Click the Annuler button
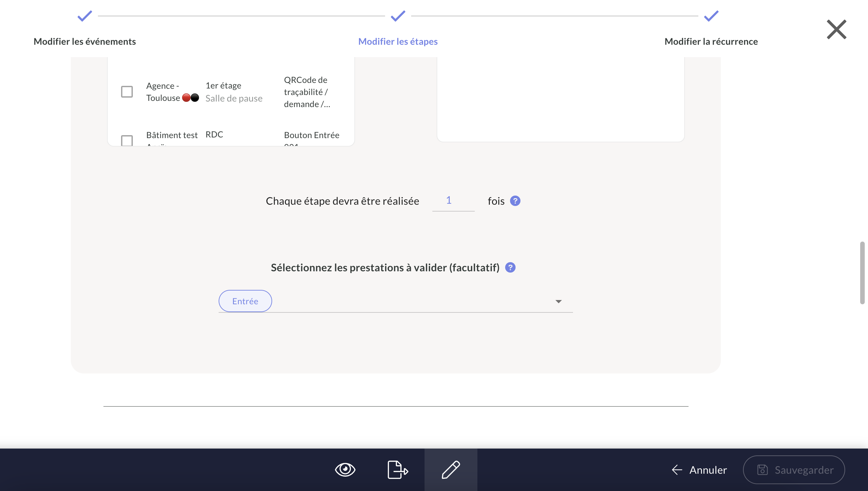Screen dimensions: 868x491 click(x=699, y=470)
